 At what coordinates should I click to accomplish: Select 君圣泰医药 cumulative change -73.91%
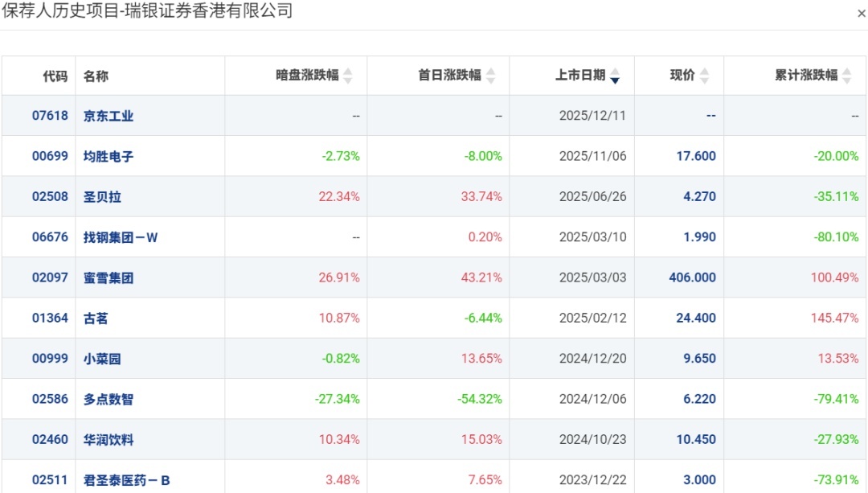tap(836, 479)
